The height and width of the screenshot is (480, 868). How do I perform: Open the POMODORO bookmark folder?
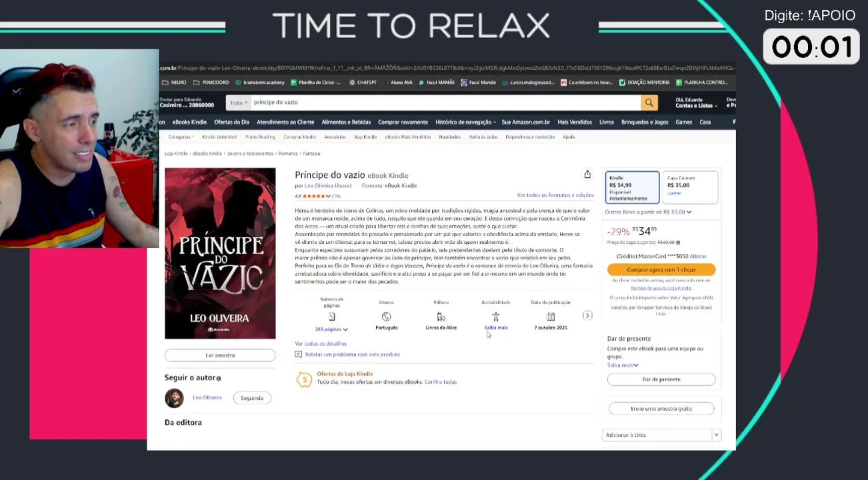[211, 83]
